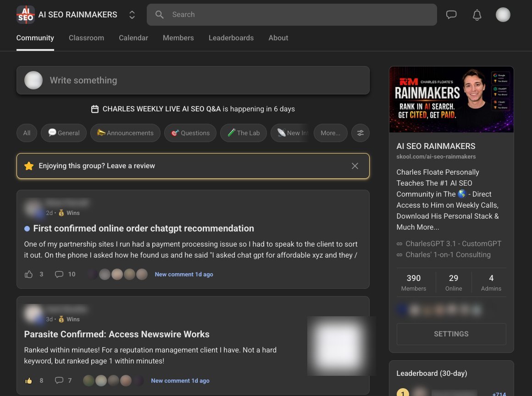532x396 pixels.
Task: Open the chat messages icon
Action: pyautogui.click(x=451, y=15)
